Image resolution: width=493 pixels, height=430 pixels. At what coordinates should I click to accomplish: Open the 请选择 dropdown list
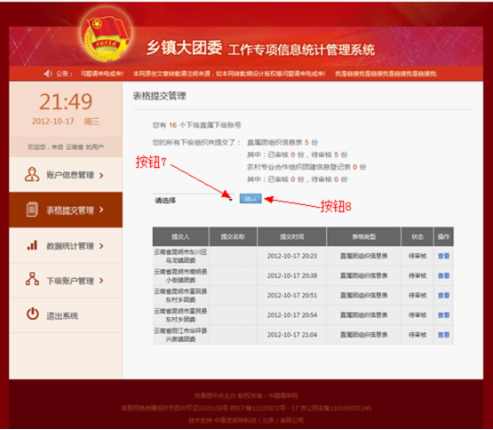click(193, 200)
